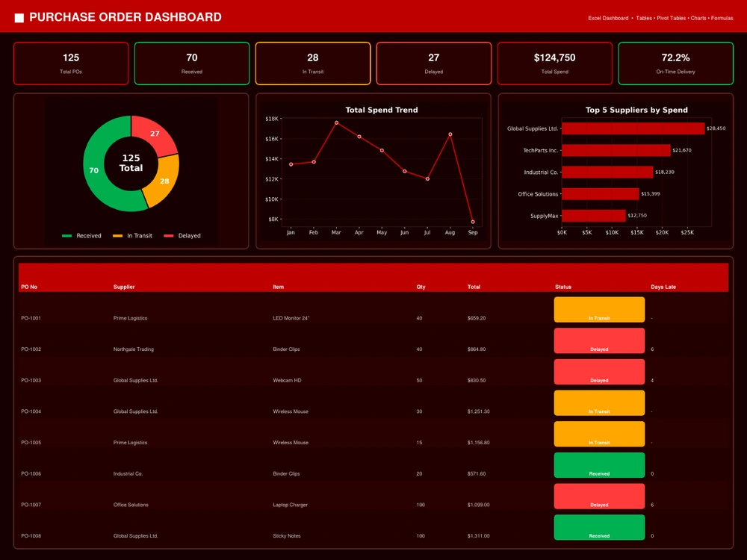This screenshot has height=560, width=747.
Task: Click the orange In Transit legend marker
Action: (117, 236)
